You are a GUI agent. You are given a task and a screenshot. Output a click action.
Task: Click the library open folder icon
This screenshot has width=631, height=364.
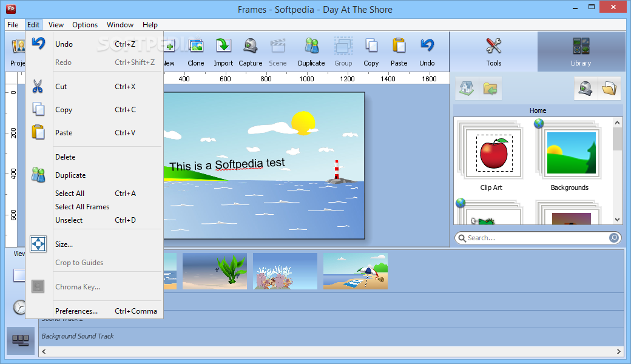click(x=609, y=89)
